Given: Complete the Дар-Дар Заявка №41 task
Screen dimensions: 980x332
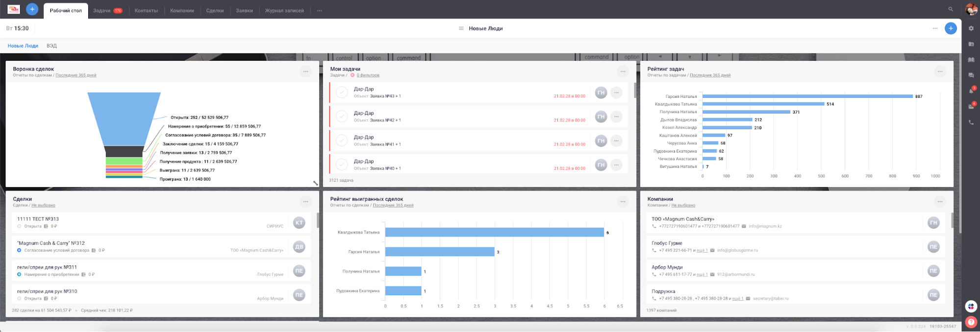Looking at the screenshot, I should point(342,141).
